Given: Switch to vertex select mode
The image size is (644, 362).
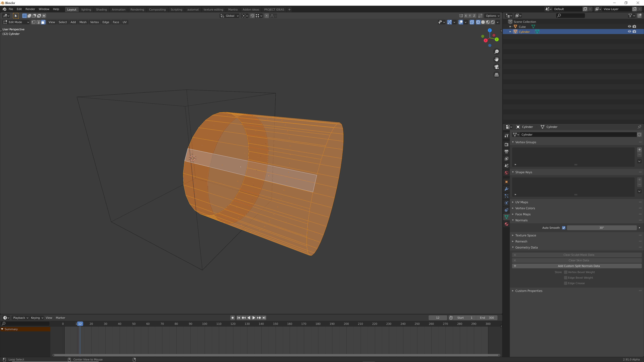Looking at the screenshot, I should pyautogui.click(x=33, y=22).
